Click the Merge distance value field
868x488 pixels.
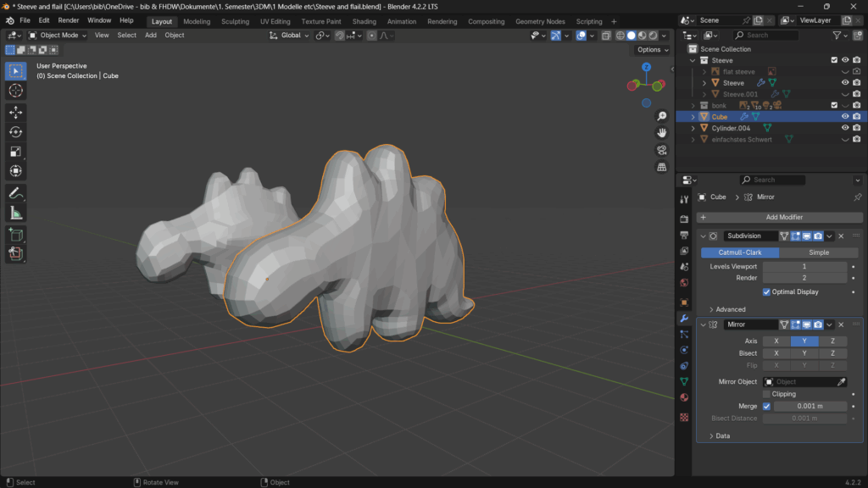coord(810,407)
